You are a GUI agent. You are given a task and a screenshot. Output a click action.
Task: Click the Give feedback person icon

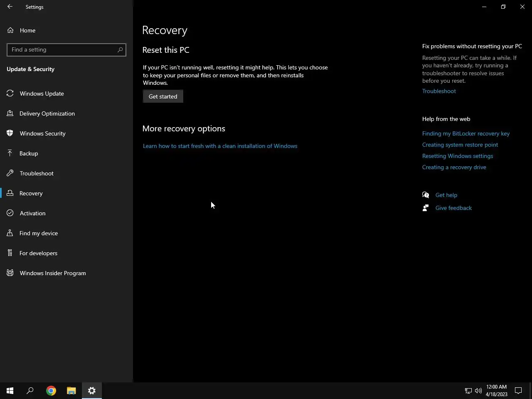(x=426, y=208)
